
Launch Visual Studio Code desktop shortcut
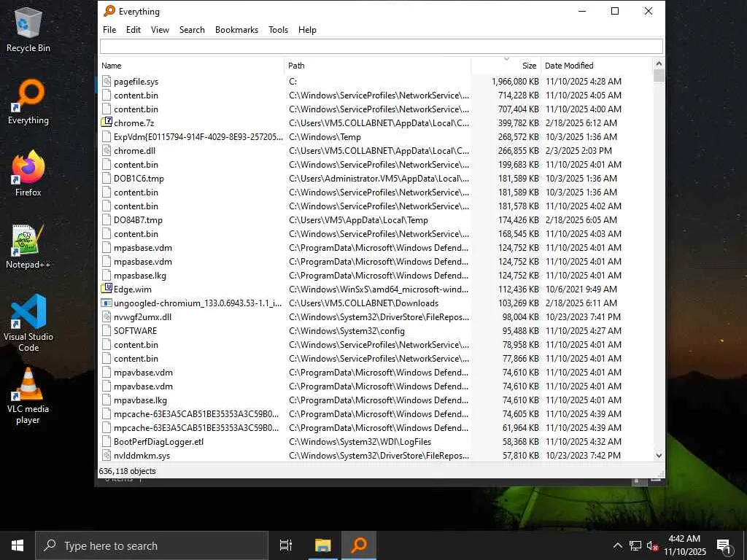(28, 323)
